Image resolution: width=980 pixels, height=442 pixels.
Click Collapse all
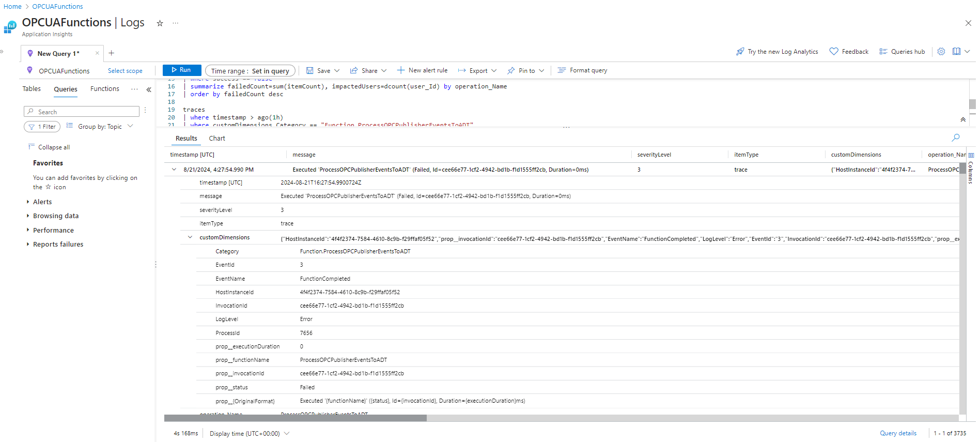[x=49, y=147]
